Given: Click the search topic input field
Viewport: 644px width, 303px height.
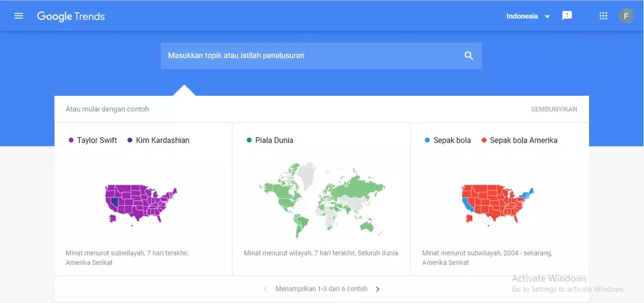Looking at the screenshot, I should pos(321,56).
